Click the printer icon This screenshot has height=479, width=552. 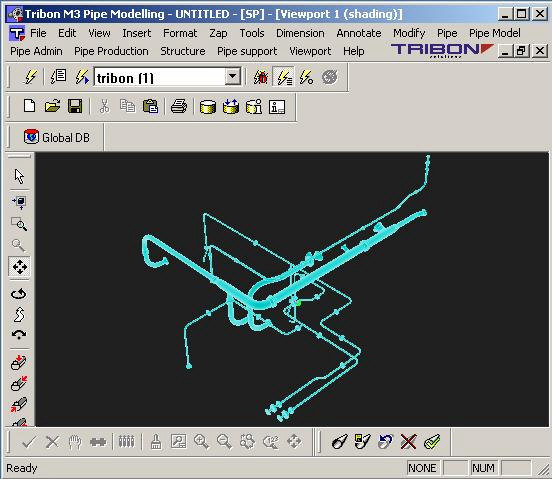[x=179, y=106]
